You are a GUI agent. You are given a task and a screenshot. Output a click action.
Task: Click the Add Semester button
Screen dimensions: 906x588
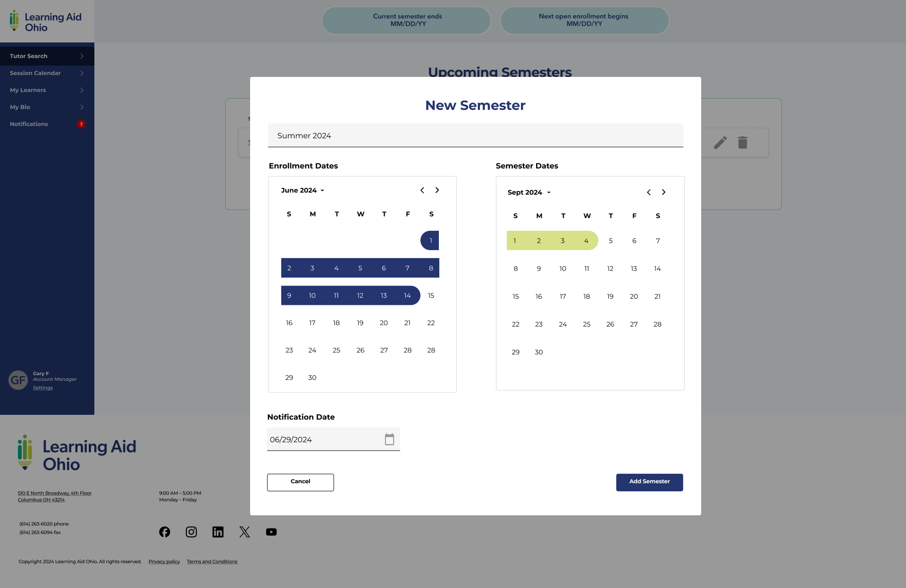pyautogui.click(x=649, y=482)
